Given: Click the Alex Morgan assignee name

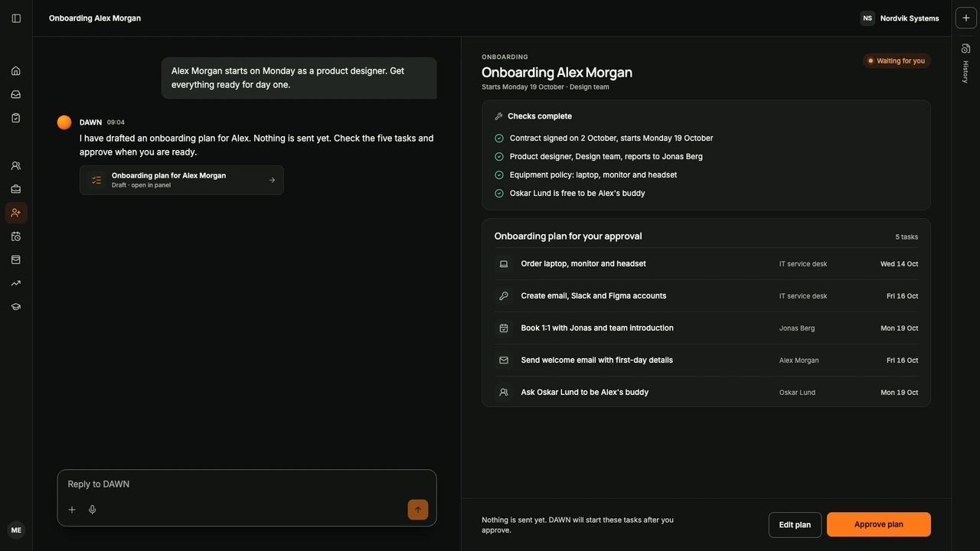Looking at the screenshot, I should [x=799, y=360].
